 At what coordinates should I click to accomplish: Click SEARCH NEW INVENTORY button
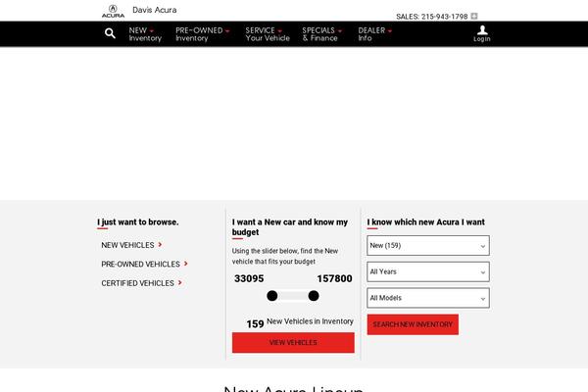(413, 324)
